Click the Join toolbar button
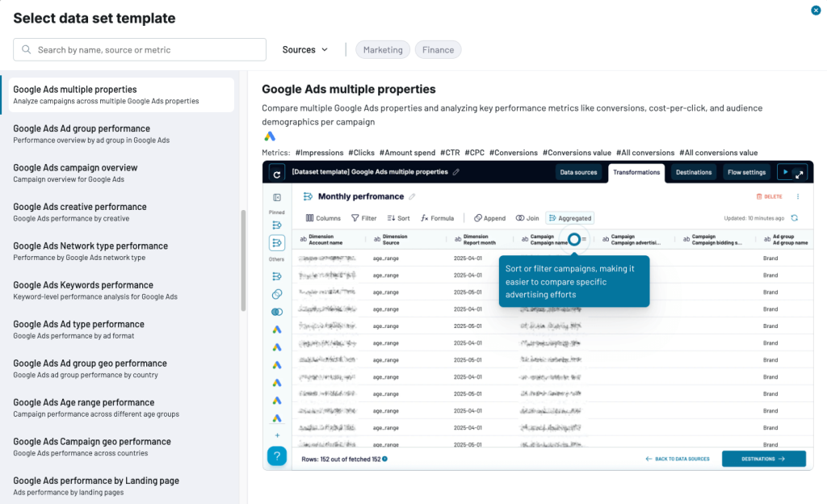Image resolution: width=827 pixels, height=504 pixels. coord(527,218)
